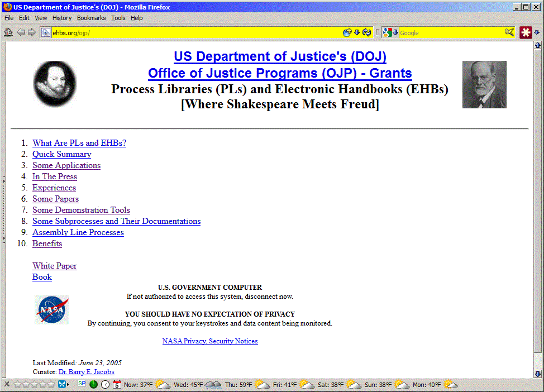Viewport: 544px width, 392px height.
Task: Open the Tools menu
Action: [x=118, y=18]
